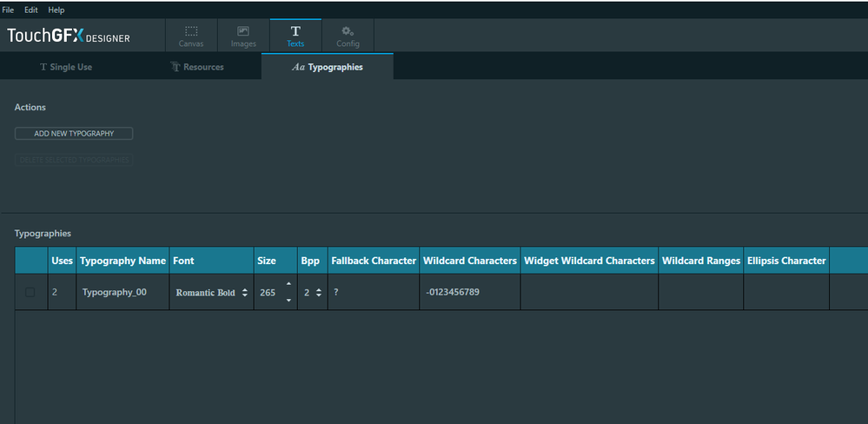Click the Widget Wildcard Characters column header
Viewport: 868px width, 424px height.
tap(590, 260)
